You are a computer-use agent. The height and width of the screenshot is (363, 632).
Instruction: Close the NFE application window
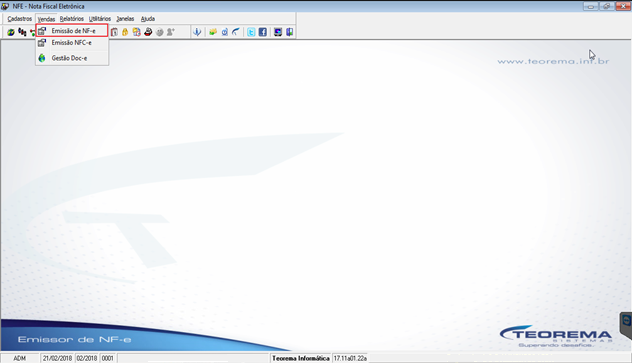pos(623,6)
